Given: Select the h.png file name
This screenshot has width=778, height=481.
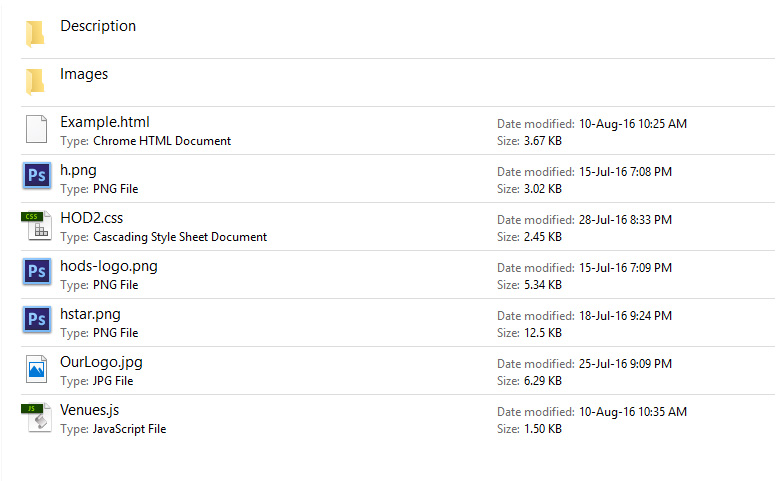Looking at the screenshot, I should pos(78,170).
